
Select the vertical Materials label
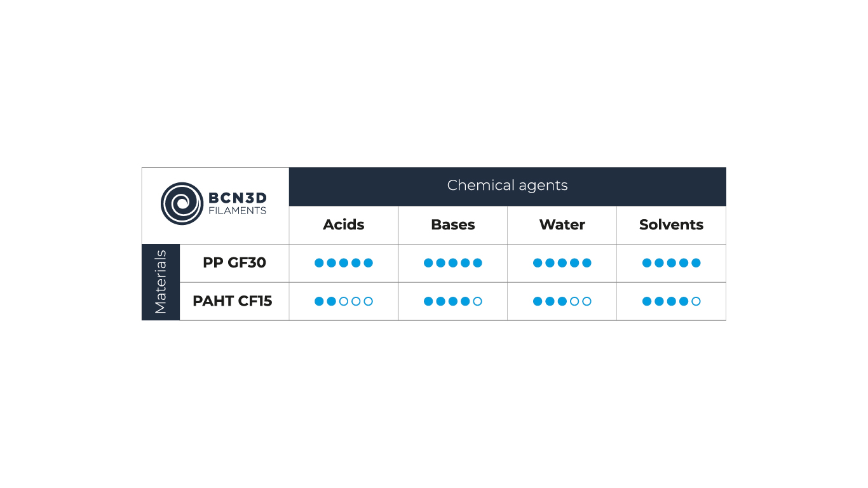point(161,282)
